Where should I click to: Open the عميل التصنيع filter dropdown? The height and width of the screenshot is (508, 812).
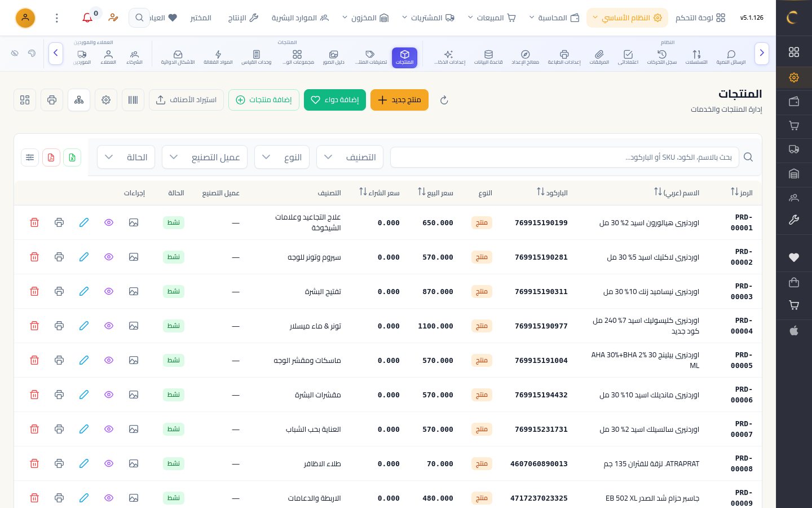(205, 157)
